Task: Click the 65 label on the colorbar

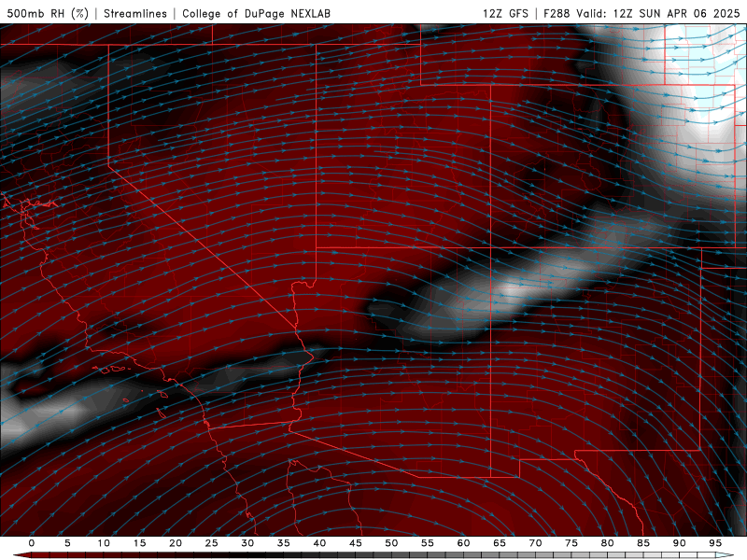Action: (500, 543)
